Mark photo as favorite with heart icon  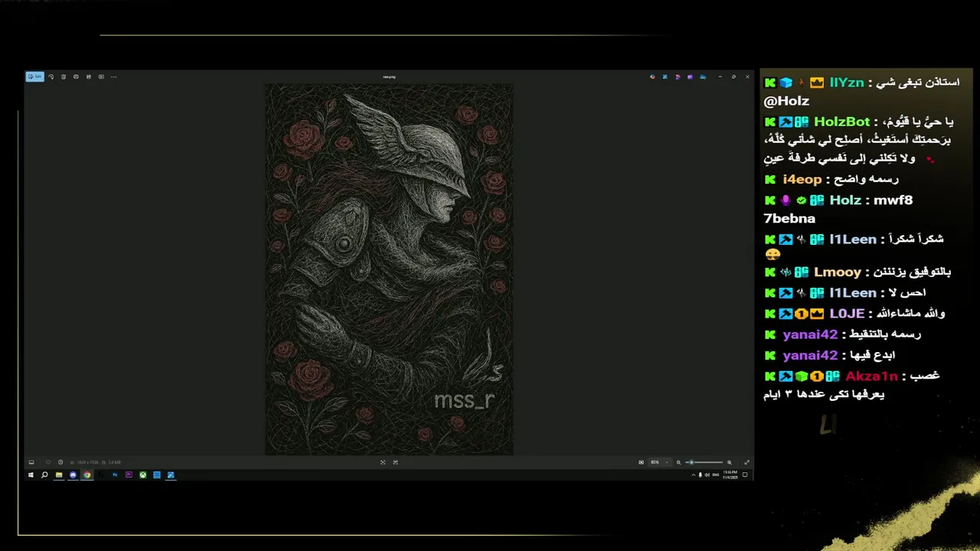coord(48,462)
